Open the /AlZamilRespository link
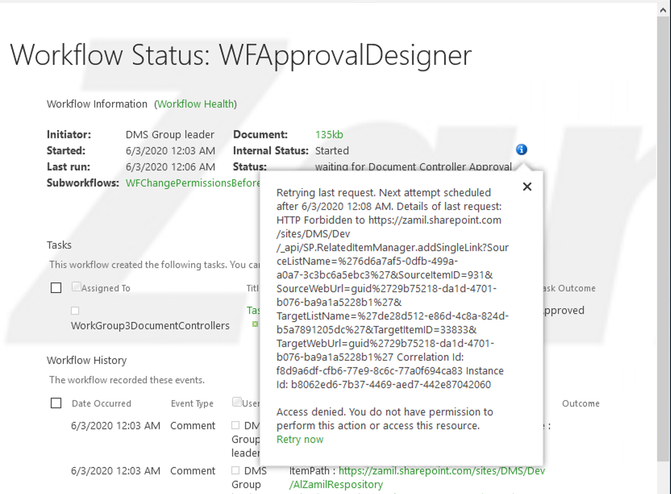671x494 pixels. point(336,485)
